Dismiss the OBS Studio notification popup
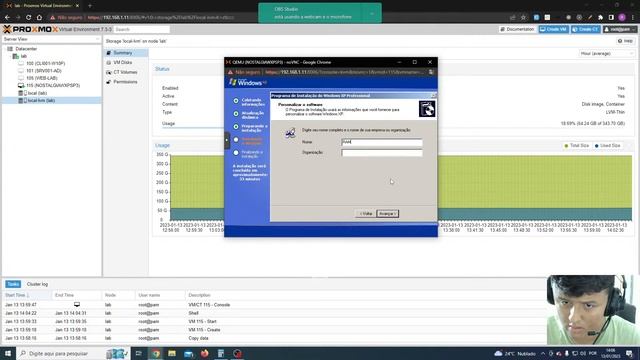This screenshot has height=360, width=640. [x=372, y=13]
